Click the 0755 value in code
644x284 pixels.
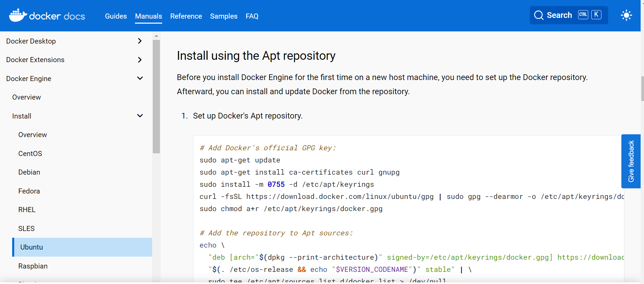pos(276,184)
